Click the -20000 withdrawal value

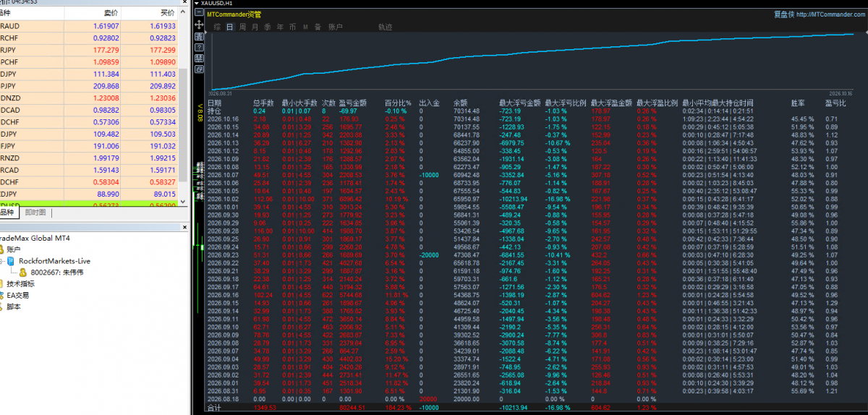click(430, 254)
